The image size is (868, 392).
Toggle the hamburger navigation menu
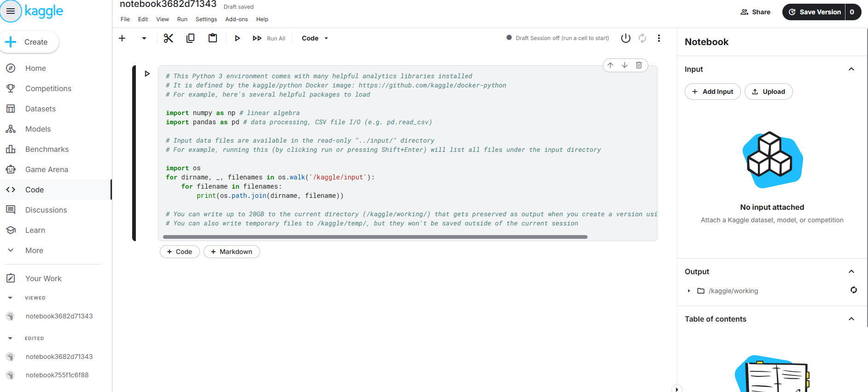(x=11, y=11)
